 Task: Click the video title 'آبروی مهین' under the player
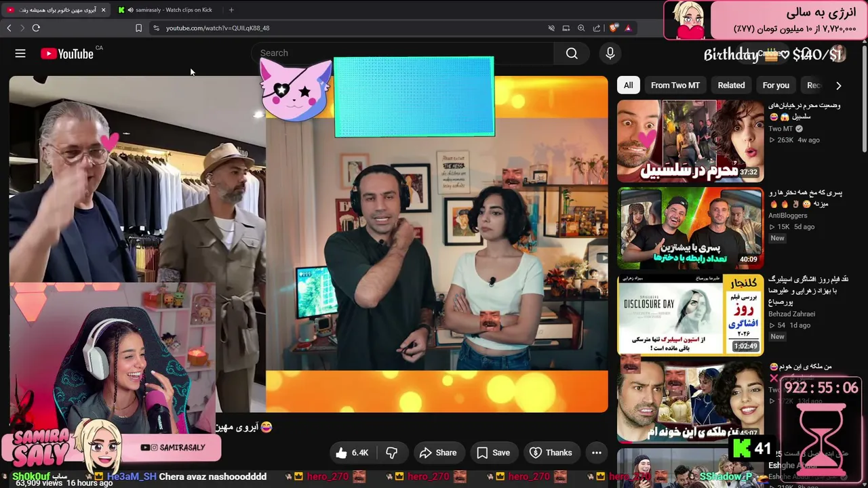tap(244, 427)
